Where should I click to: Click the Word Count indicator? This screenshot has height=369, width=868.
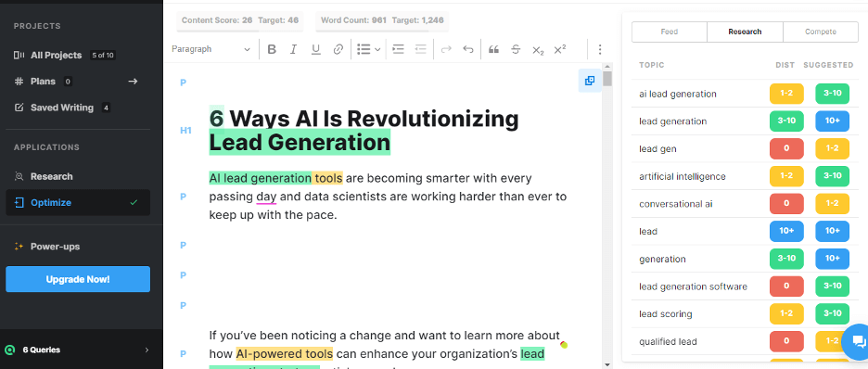382,20
